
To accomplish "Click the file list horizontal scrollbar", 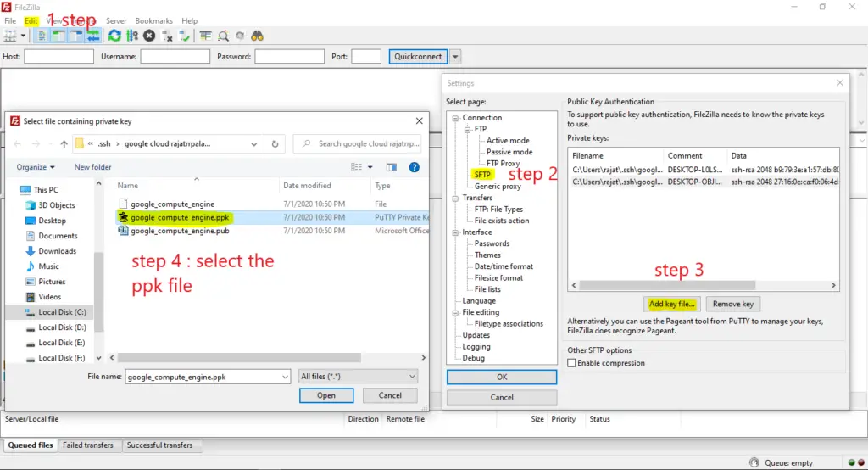I will click(239, 358).
